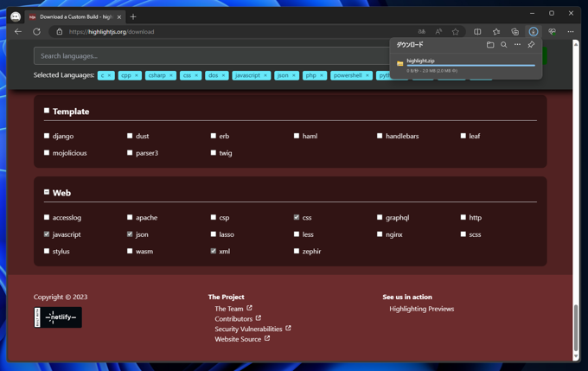
Task: Uncheck the javascript checkbox
Action: pos(47,234)
